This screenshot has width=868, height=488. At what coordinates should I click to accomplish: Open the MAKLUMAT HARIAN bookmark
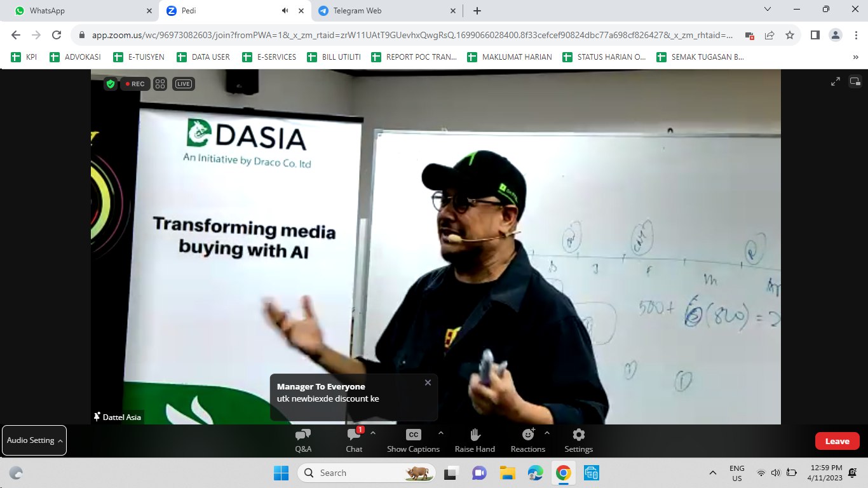click(x=510, y=57)
